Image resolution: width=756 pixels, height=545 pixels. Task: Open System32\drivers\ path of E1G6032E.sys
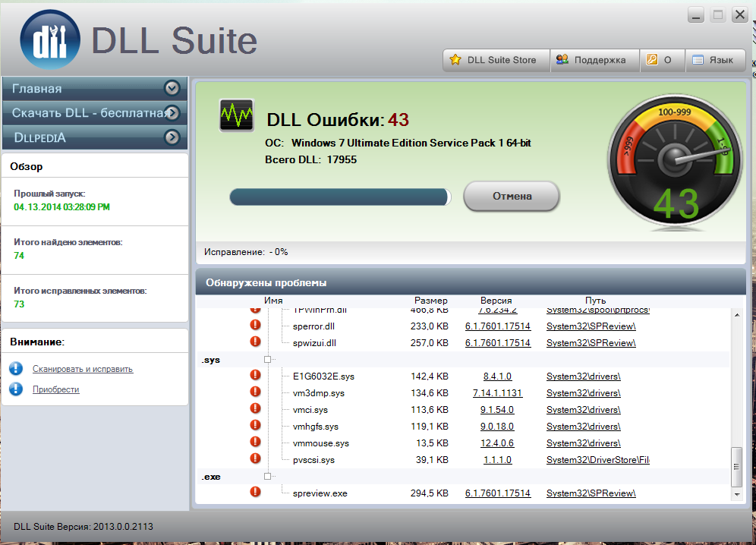[x=584, y=376]
